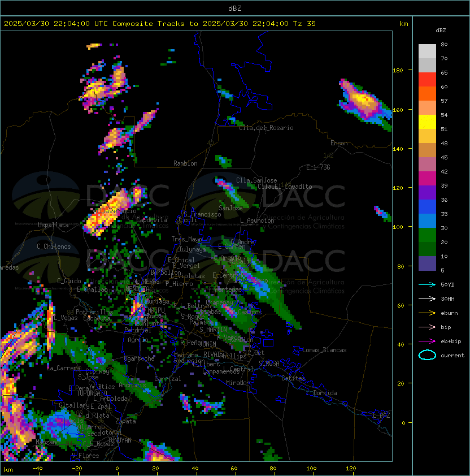Viewport: 470px width, 476px height.
Task: Click the '160' km tick label
Action: click(398, 110)
